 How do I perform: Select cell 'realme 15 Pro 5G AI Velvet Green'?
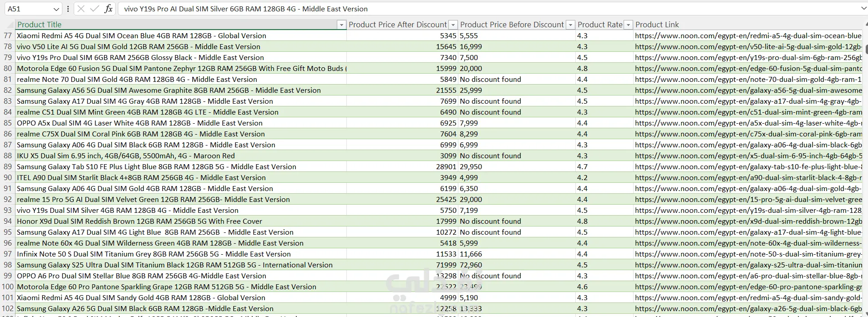click(181, 199)
